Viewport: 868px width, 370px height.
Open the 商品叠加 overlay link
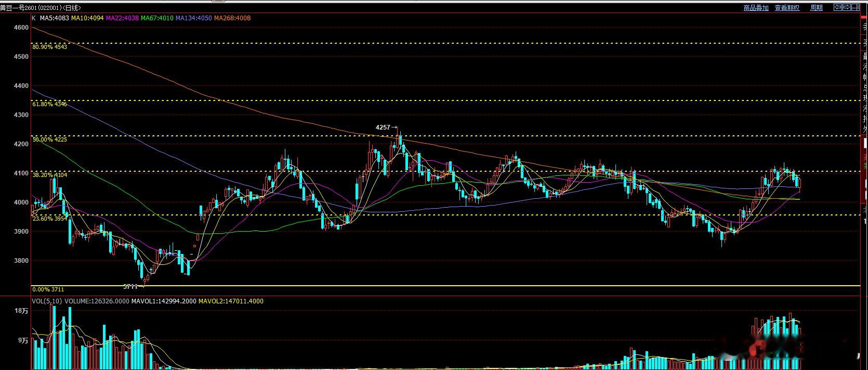756,8
